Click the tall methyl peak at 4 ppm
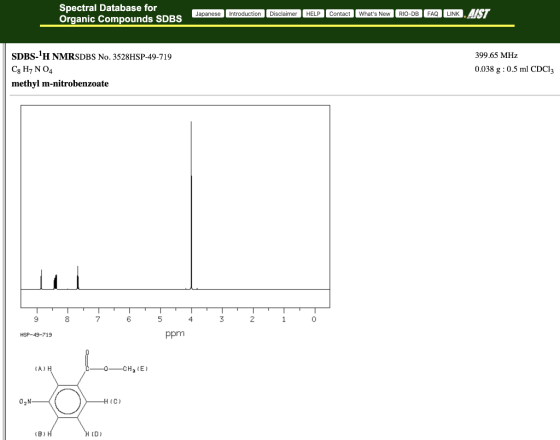 coord(191,205)
